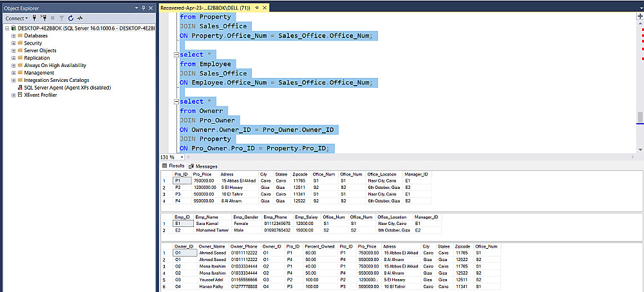Click the Integration Services Catalogs folder icon
The image size is (644, 292).
20,80
